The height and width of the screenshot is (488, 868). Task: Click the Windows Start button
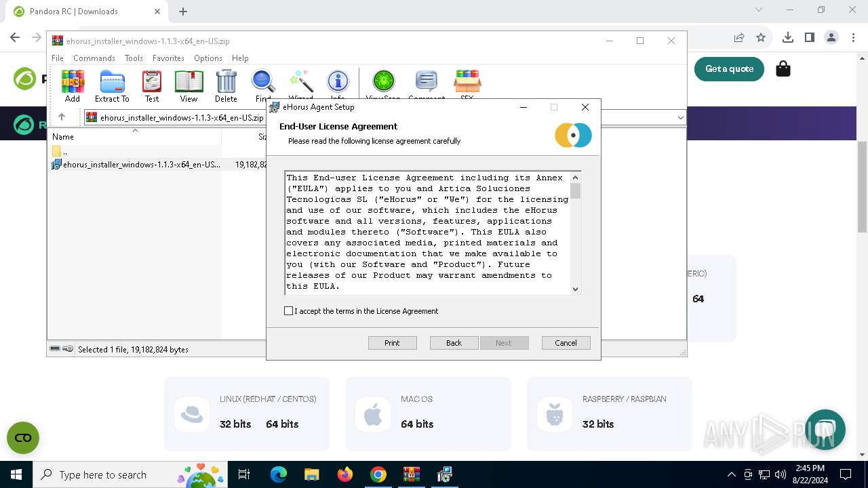pyautogui.click(x=16, y=474)
